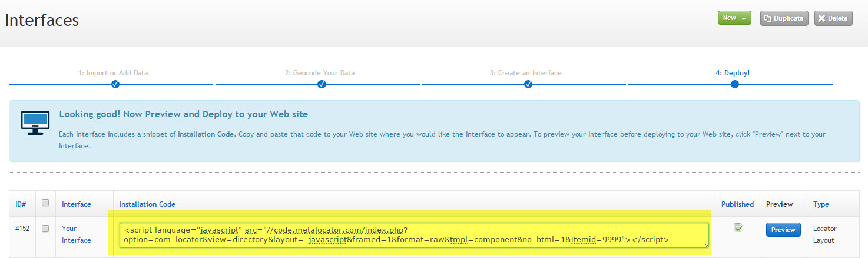Sort by Installation Code column header
Screen dimensions: 868x258
(147, 204)
